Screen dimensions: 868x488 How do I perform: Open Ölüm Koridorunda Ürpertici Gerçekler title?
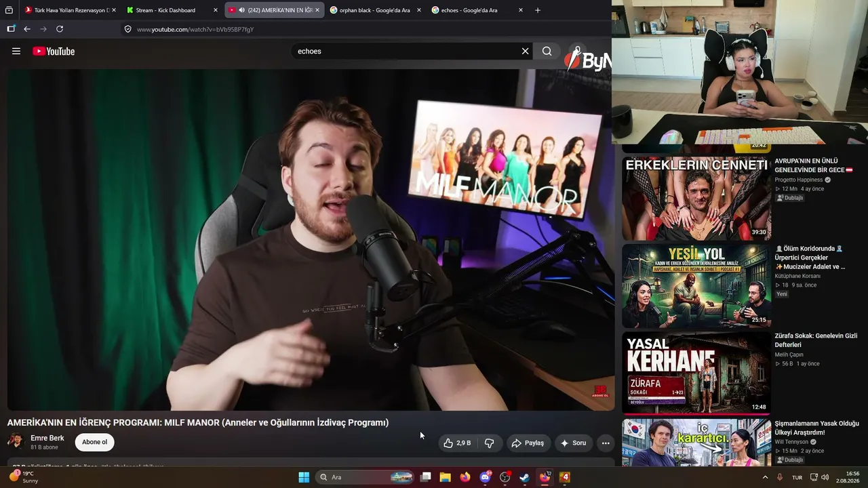810,258
